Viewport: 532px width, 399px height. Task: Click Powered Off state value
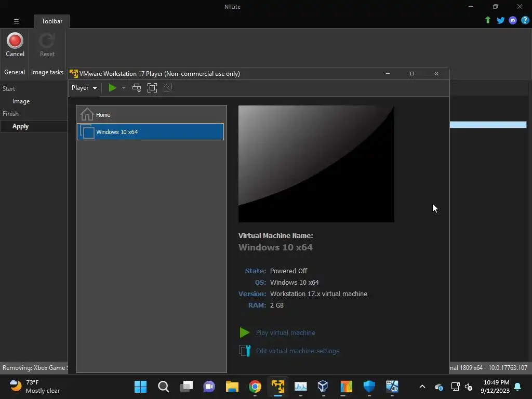pos(288,271)
